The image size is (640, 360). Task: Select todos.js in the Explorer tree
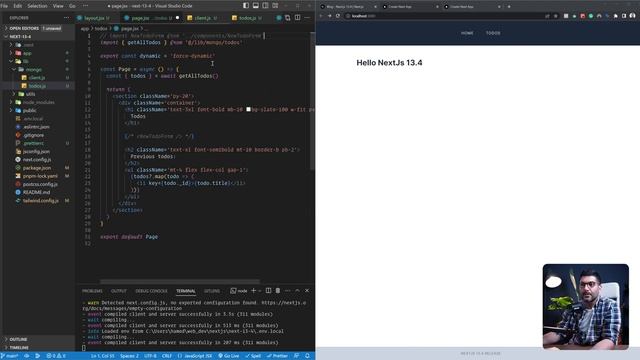tap(38, 86)
